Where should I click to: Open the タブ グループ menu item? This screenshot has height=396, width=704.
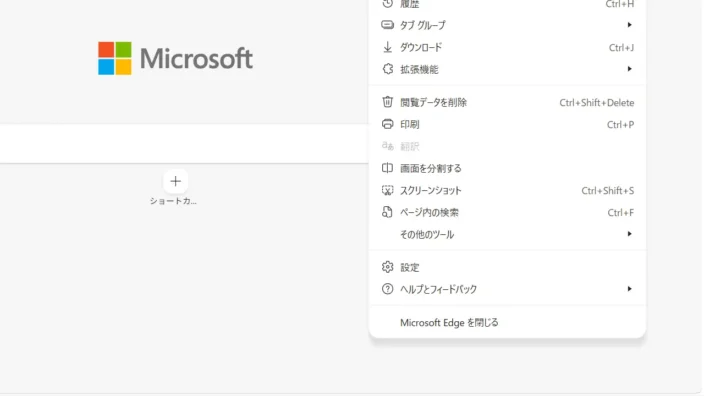[x=507, y=25]
